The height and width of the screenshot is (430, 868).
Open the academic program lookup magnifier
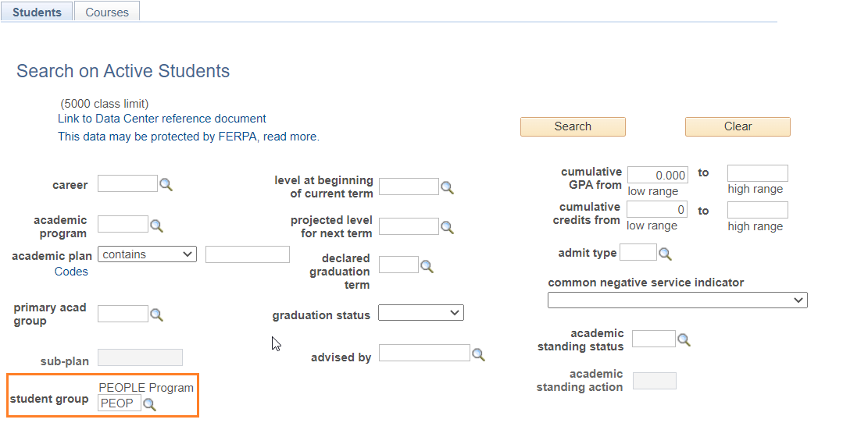tap(157, 226)
